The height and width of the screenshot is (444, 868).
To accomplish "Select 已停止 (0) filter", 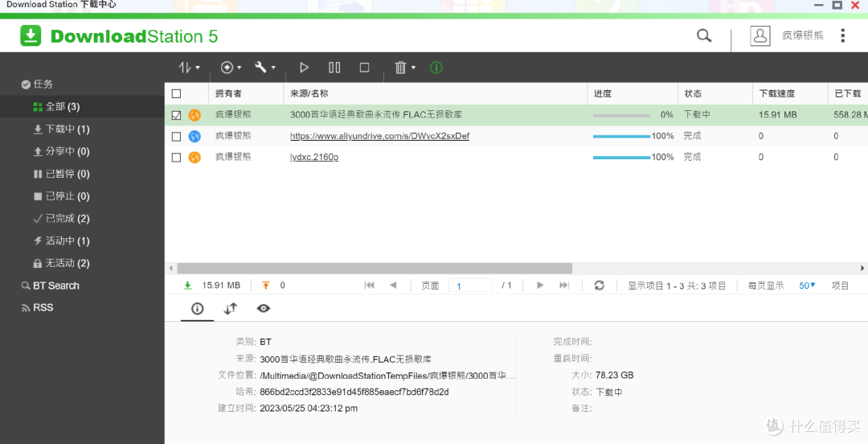I will tap(61, 195).
